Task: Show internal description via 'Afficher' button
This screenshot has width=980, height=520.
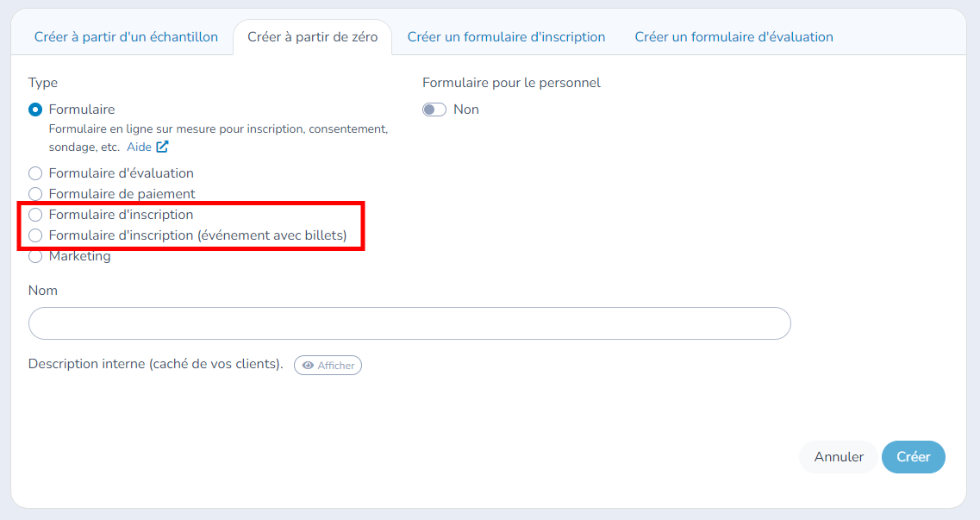Action: (x=328, y=365)
